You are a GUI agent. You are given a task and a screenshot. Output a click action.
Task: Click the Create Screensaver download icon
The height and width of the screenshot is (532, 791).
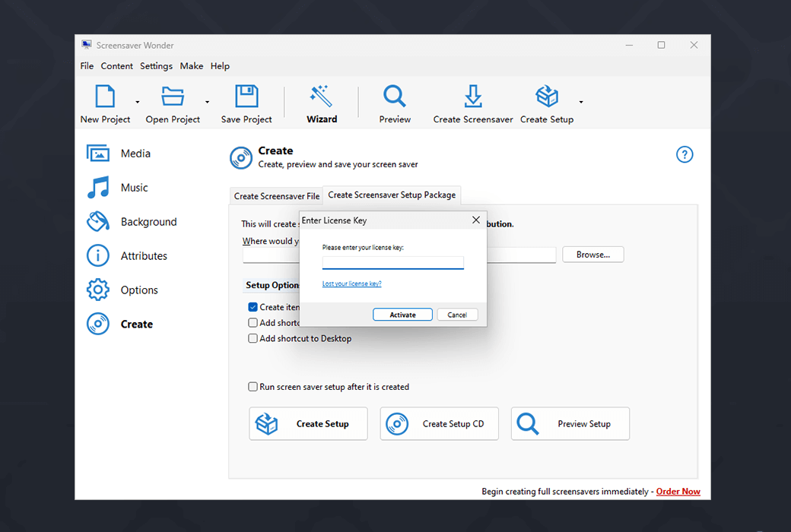472,97
